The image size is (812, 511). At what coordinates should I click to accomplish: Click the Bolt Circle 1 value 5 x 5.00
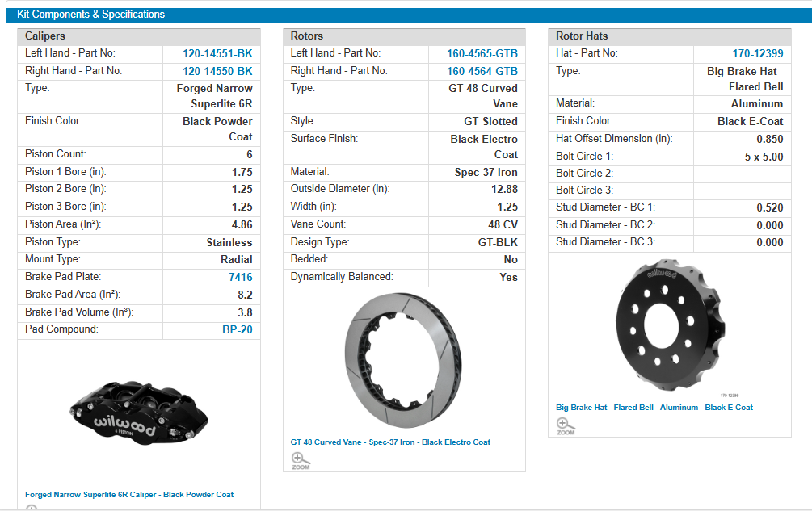click(764, 157)
